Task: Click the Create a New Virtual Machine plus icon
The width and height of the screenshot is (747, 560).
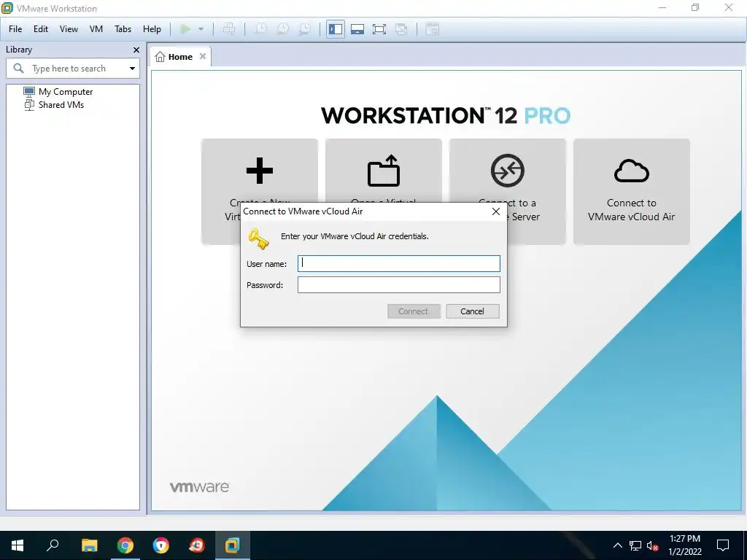Action: tap(260, 171)
